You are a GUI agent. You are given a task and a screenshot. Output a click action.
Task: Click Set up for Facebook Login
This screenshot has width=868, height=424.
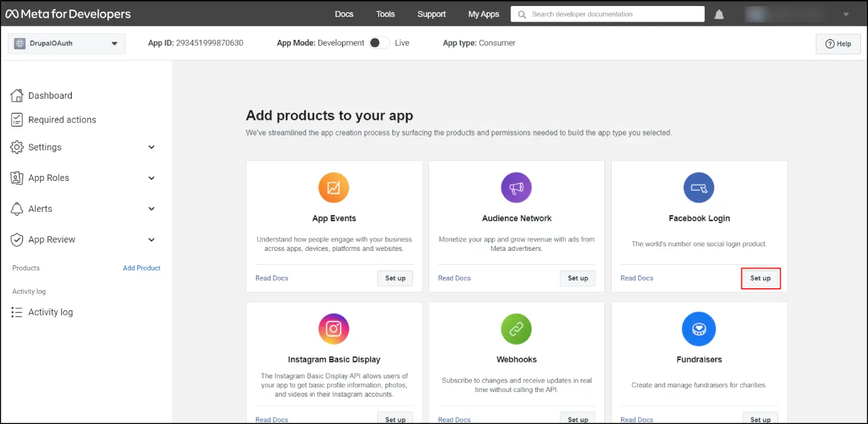coord(761,278)
